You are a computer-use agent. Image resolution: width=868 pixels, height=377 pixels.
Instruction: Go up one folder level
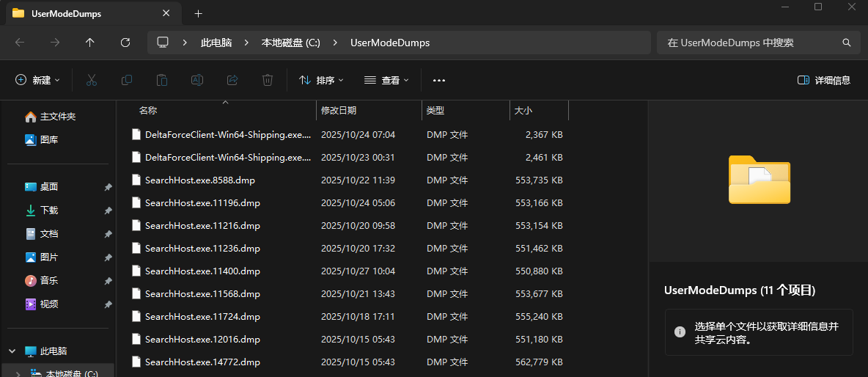click(x=90, y=43)
